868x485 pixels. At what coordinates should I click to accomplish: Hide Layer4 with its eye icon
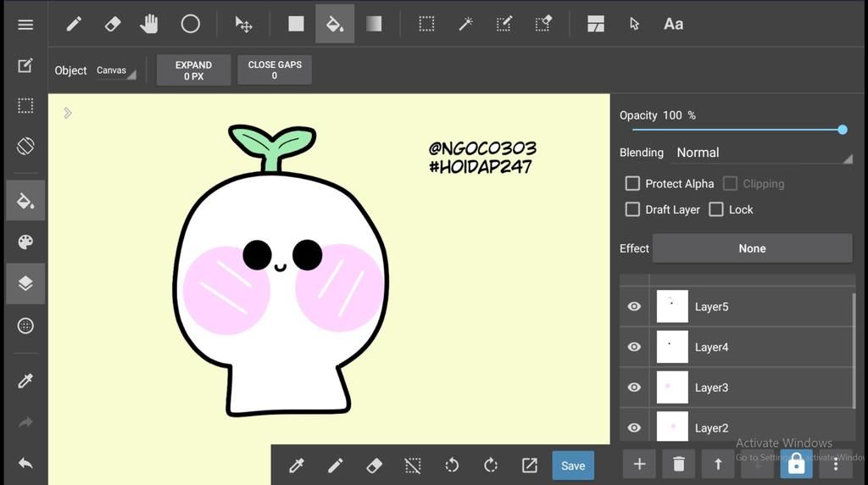point(634,347)
